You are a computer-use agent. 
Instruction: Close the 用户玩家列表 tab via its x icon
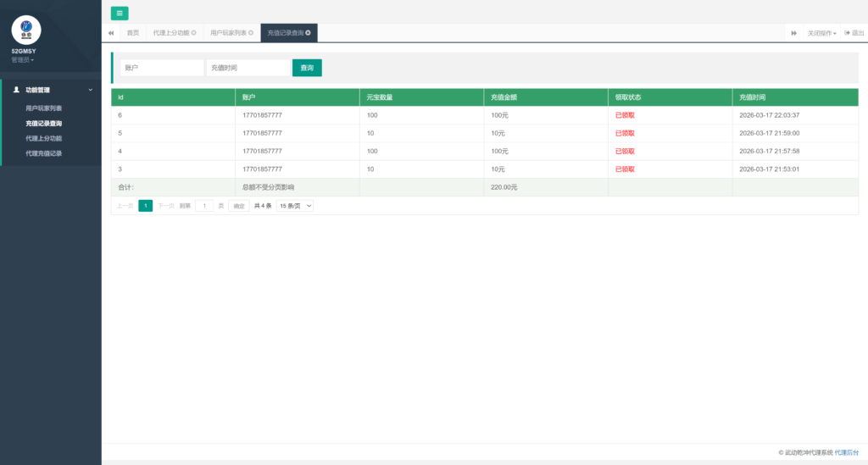[251, 33]
